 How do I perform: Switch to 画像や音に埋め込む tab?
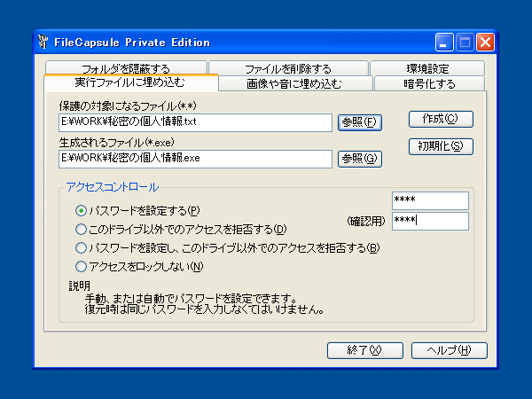295,83
